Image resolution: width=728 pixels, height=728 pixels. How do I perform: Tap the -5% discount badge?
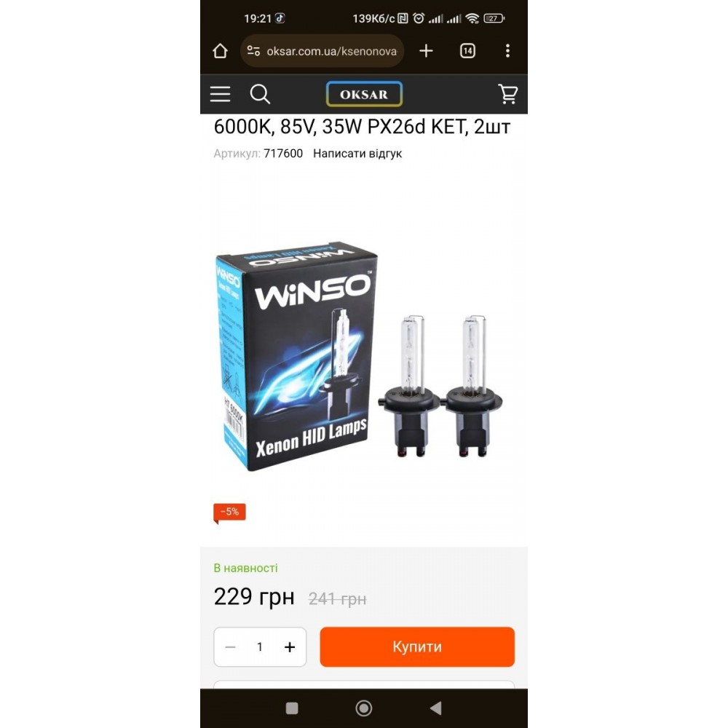point(229,513)
